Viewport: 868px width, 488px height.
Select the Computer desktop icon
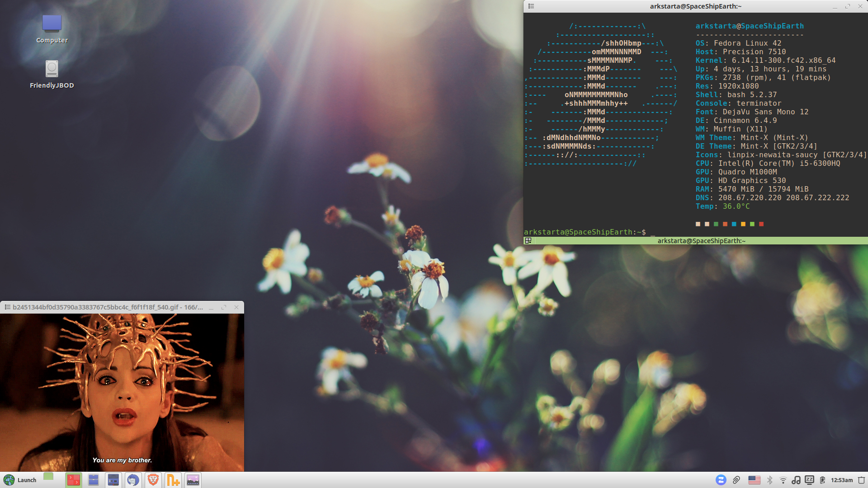(x=52, y=29)
